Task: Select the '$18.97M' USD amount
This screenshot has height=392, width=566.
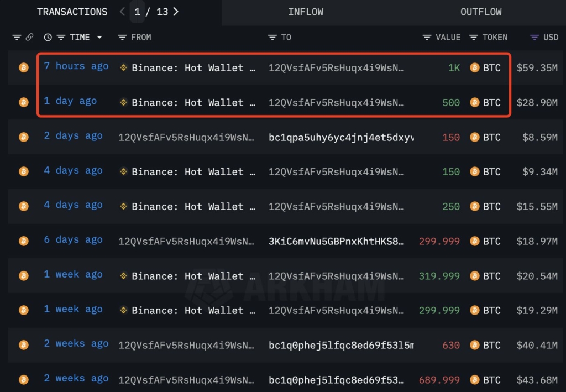Action: (x=537, y=241)
